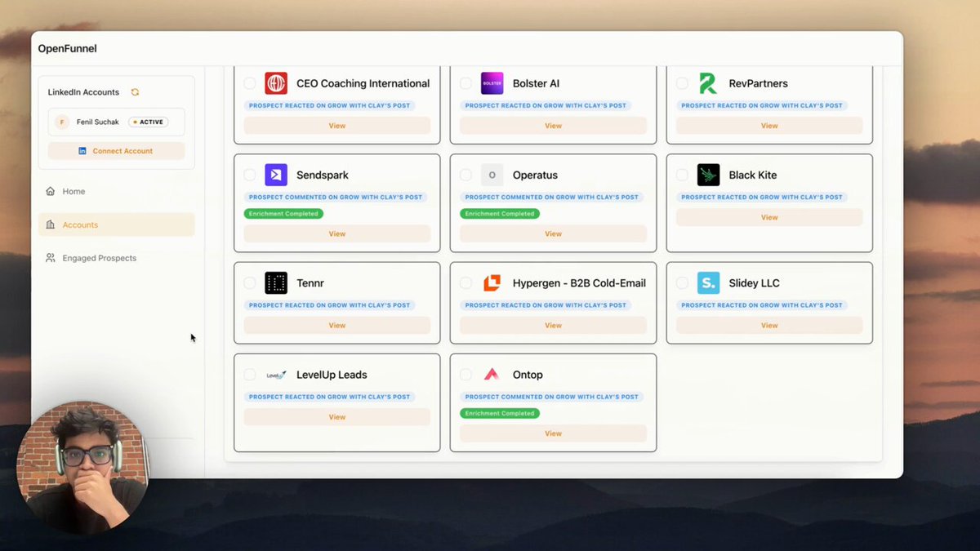Click the Hypergen - B2B Cold-Email name

pyautogui.click(x=579, y=283)
